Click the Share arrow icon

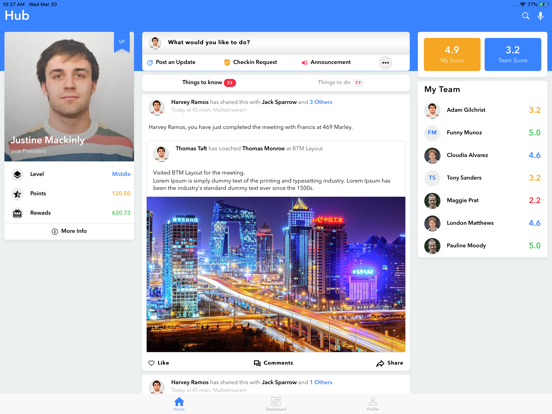click(380, 363)
